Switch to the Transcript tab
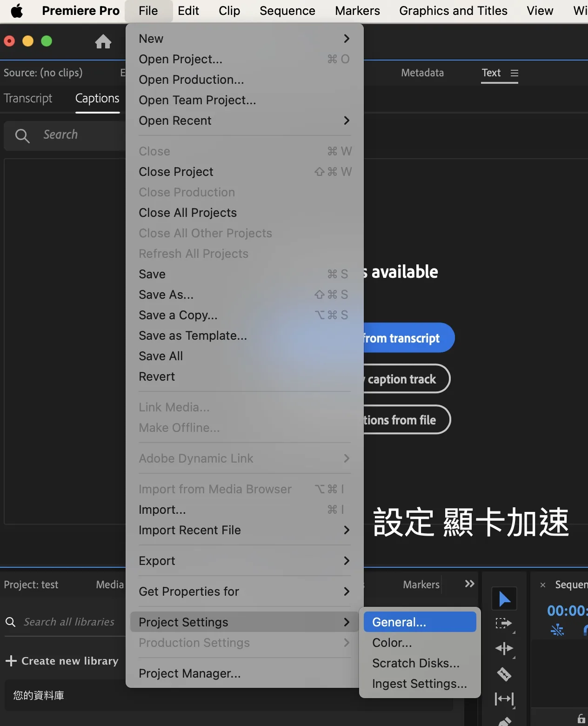 pos(28,98)
